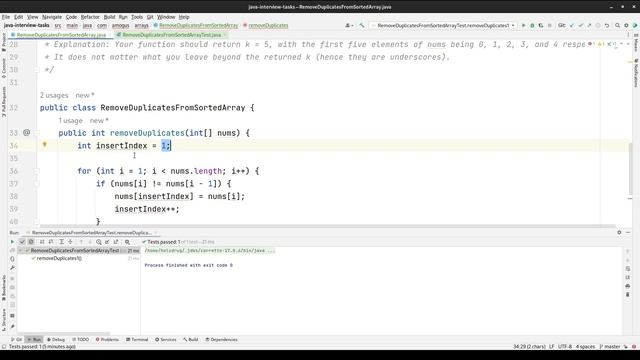This screenshot has height=360, width=640.
Task: Click the @ gutter icon on line 33
Action: click(x=27, y=133)
